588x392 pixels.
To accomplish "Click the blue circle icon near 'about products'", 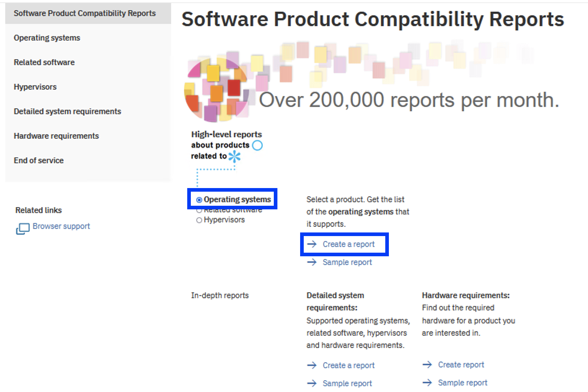I will (257, 145).
